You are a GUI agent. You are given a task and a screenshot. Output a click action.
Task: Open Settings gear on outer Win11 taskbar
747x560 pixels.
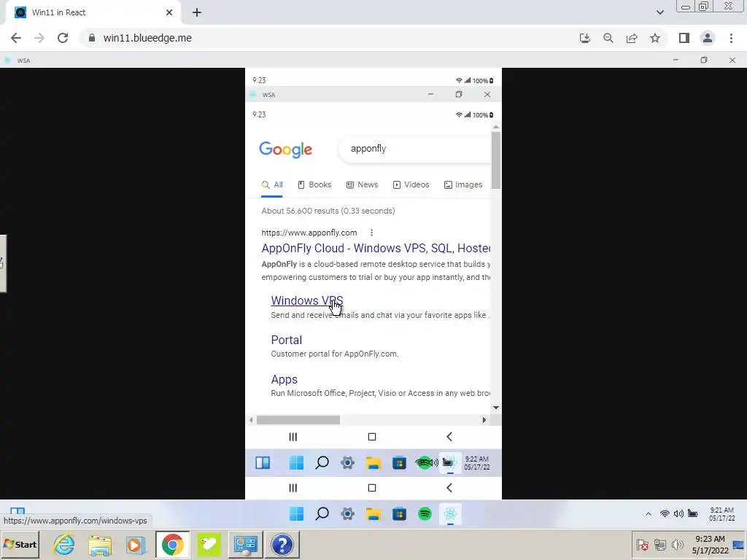(x=348, y=514)
